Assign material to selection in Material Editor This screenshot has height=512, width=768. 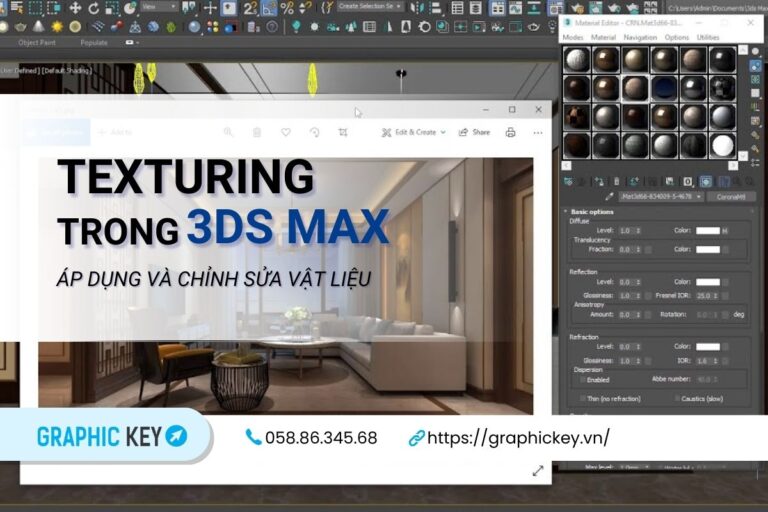(x=600, y=182)
